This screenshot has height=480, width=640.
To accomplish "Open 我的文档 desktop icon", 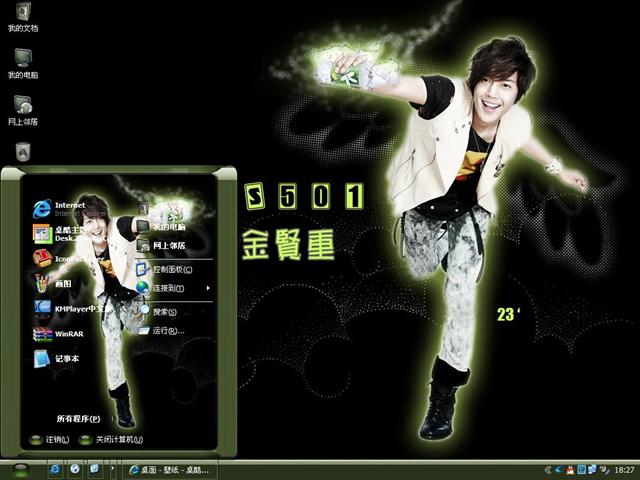I will pos(23,17).
